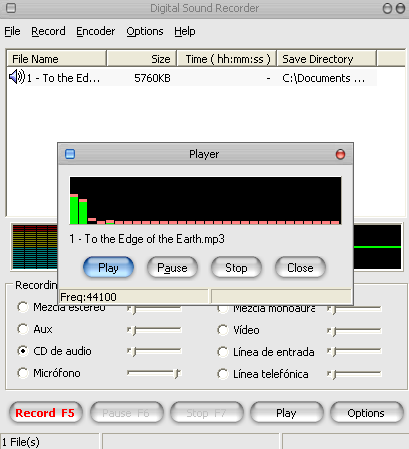Select the CD de audio recording source
The height and width of the screenshot is (449, 409).
pyautogui.click(x=23, y=351)
